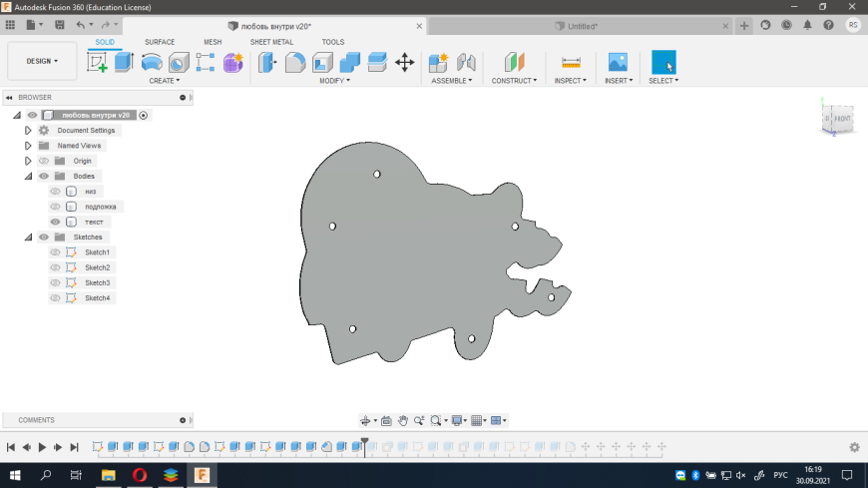Open the SHEET METAL tab
This screenshot has height=488, width=868.
(x=271, y=42)
